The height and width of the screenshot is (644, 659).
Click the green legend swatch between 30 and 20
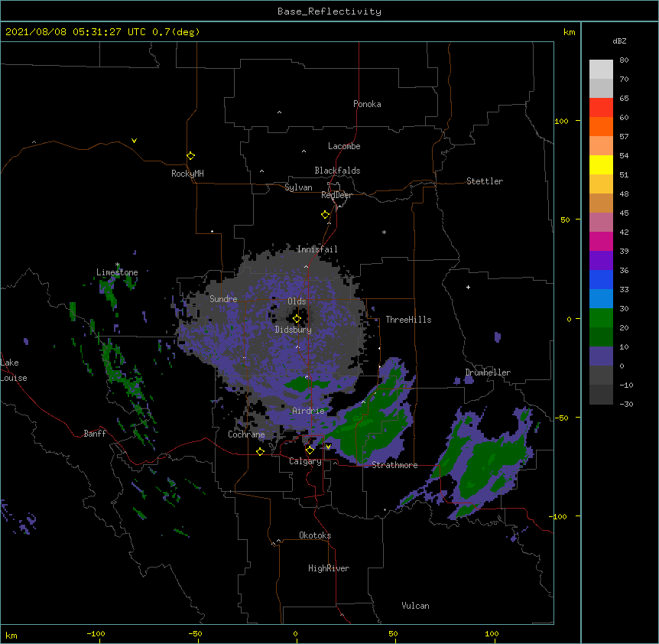[601, 318]
